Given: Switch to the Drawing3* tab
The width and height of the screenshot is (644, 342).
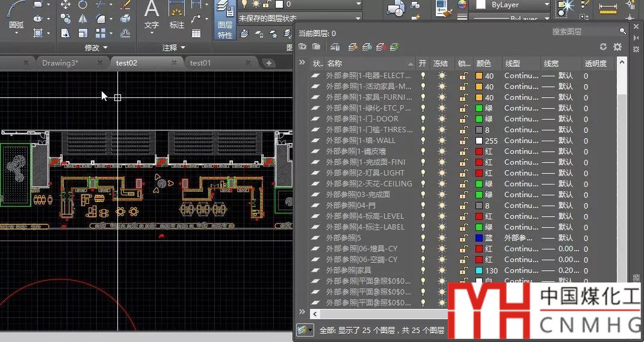Looking at the screenshot, I should [60, 63].
